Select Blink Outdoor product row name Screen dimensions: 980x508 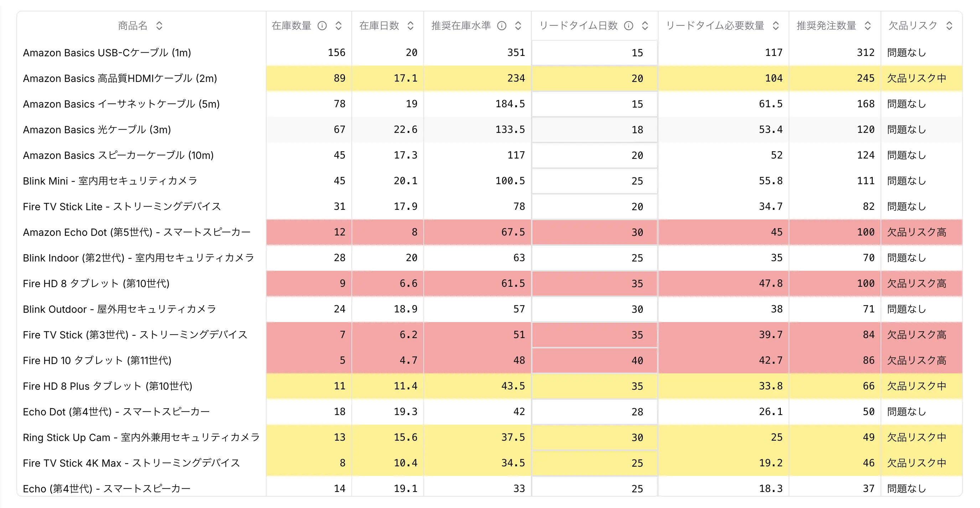click(x=119, y=309)
